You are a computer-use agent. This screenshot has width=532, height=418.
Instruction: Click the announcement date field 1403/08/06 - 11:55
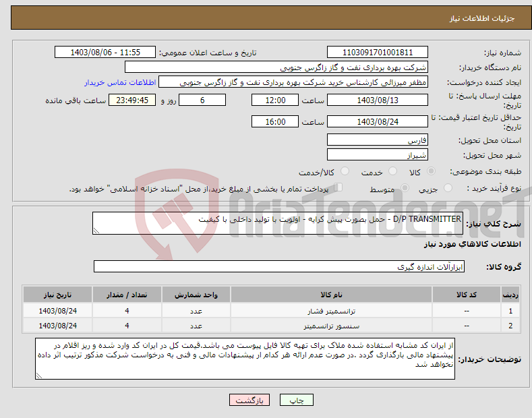[x=105, y=53]
